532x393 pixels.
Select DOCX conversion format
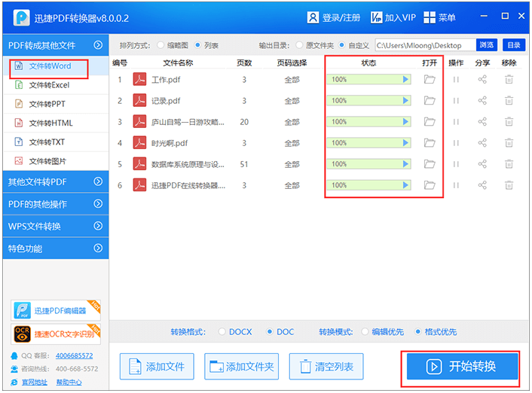coord(222,331)
